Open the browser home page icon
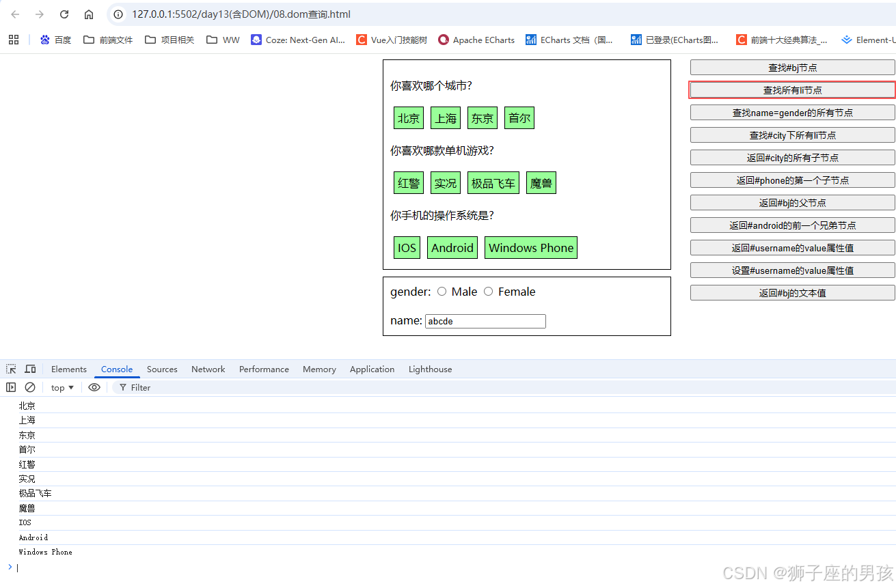Viewport: 896px width, 588px height. (89, 14)
